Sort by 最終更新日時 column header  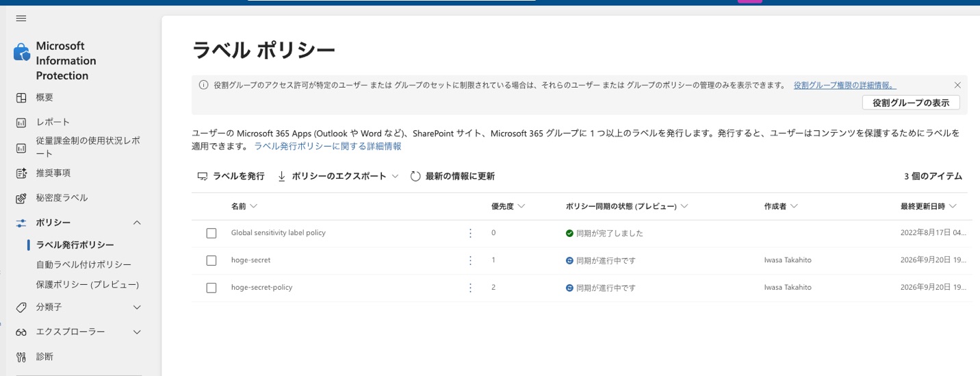[929, 206]
